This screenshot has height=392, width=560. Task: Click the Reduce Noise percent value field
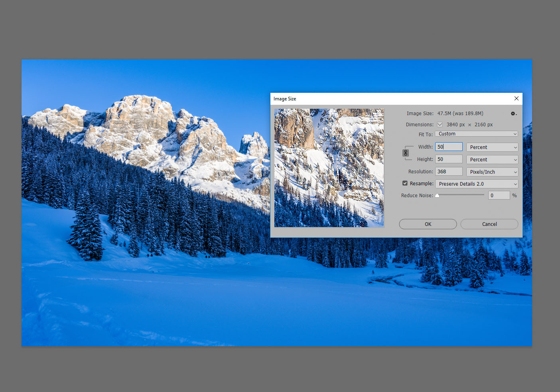click(x=499, y=195)
